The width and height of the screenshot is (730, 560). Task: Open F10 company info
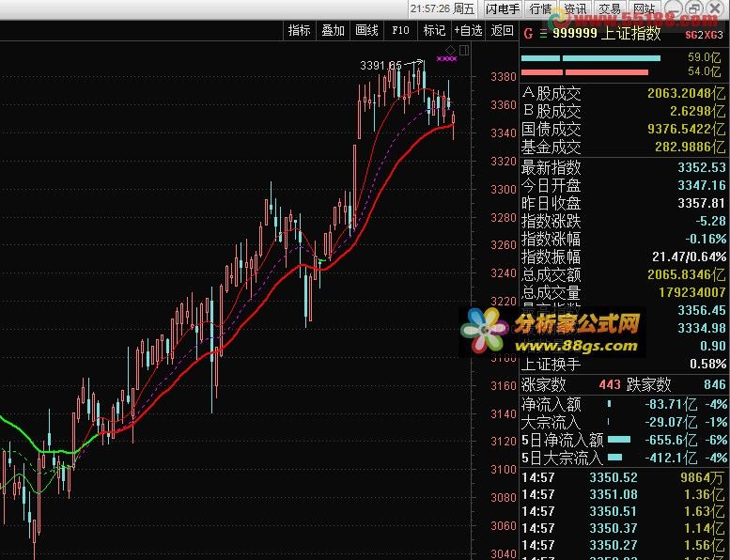400,31
